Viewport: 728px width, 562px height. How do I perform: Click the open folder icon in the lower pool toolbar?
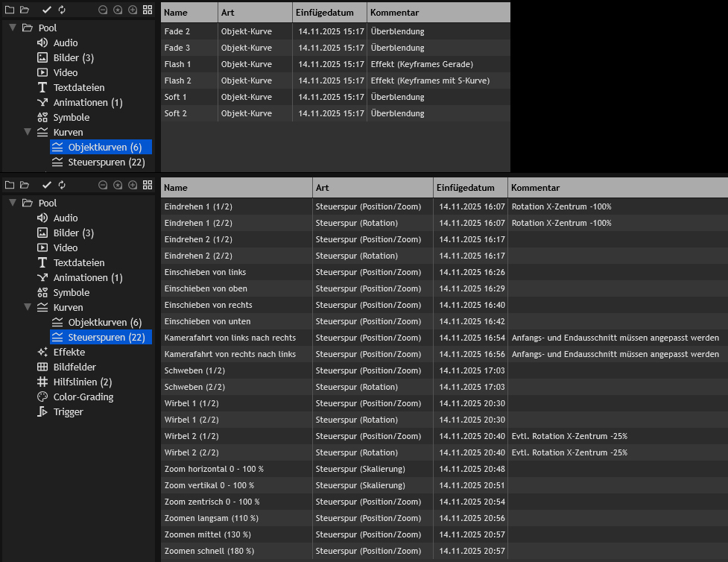pyautogui.click(x=25, y=185)
